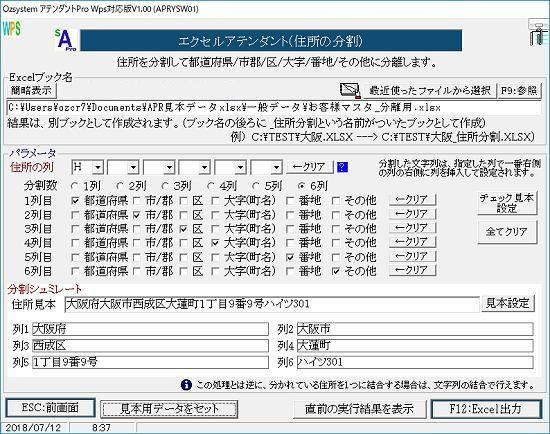Check 都道府県 checkbox in row 2列目
Image resolution: width=550 pixels, height=434 pixels.
pyautogui.click(x=75, y=215)
